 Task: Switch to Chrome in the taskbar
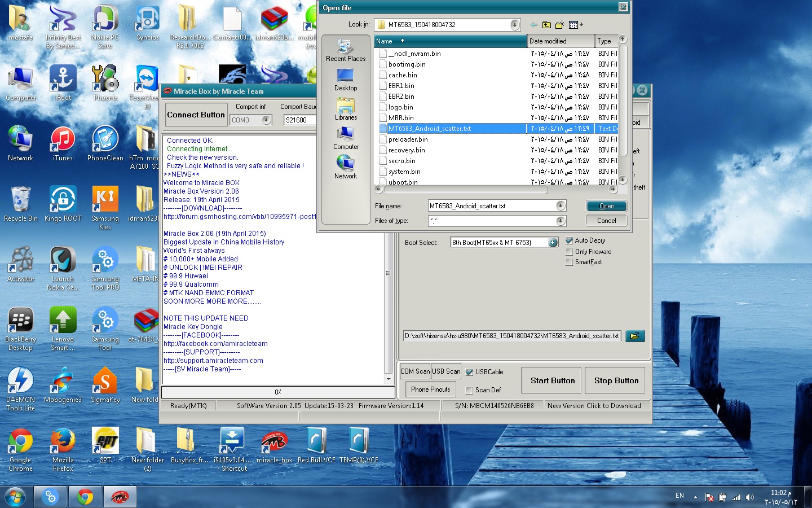coord(85,497)
